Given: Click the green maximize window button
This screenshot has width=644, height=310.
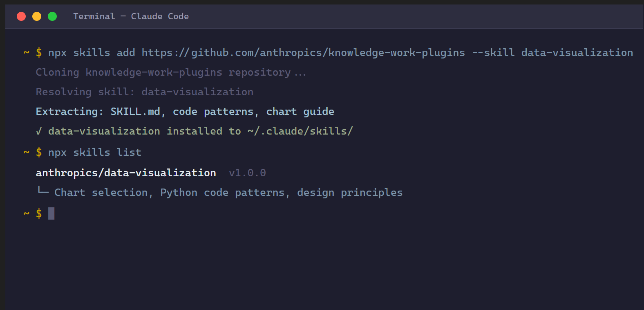Looking at the screenshot, I should click(x=52, y=16).
